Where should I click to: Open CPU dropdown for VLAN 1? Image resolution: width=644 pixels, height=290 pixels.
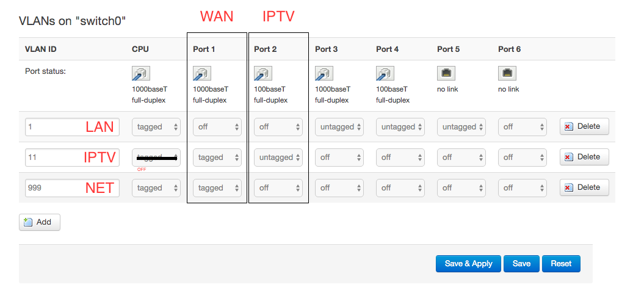point(156,127)
